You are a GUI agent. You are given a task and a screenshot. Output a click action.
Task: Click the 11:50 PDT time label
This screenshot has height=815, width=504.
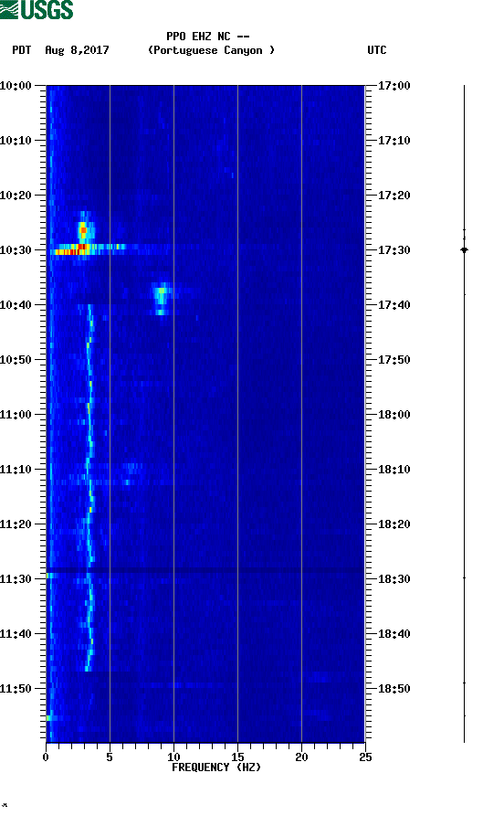tap(16, 689)
